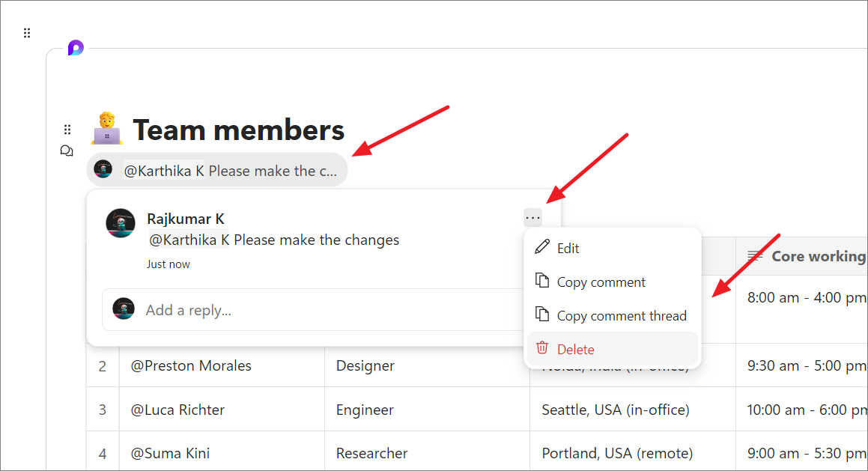Click the Loop logo icon
The height and width of the screenshot is (471, 868).
(76, 48)
